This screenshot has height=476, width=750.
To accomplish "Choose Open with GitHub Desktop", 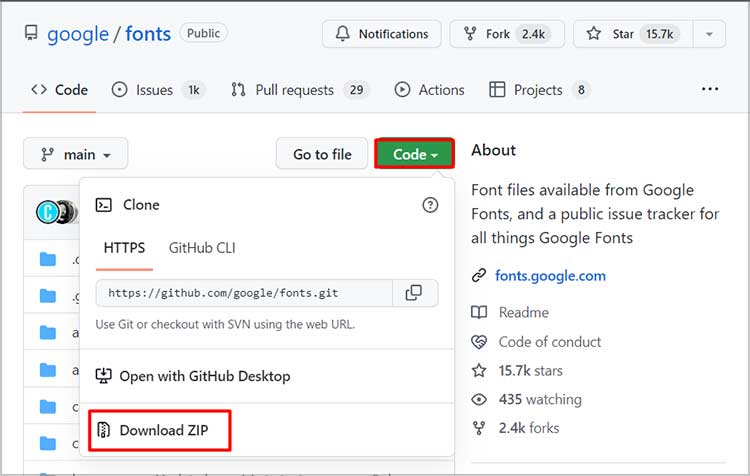I will [193, 376].
